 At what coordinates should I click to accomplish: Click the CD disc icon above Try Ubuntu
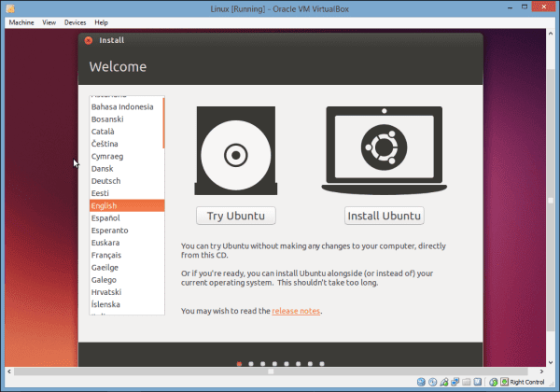pyautogui.click(x=236, y=150)
